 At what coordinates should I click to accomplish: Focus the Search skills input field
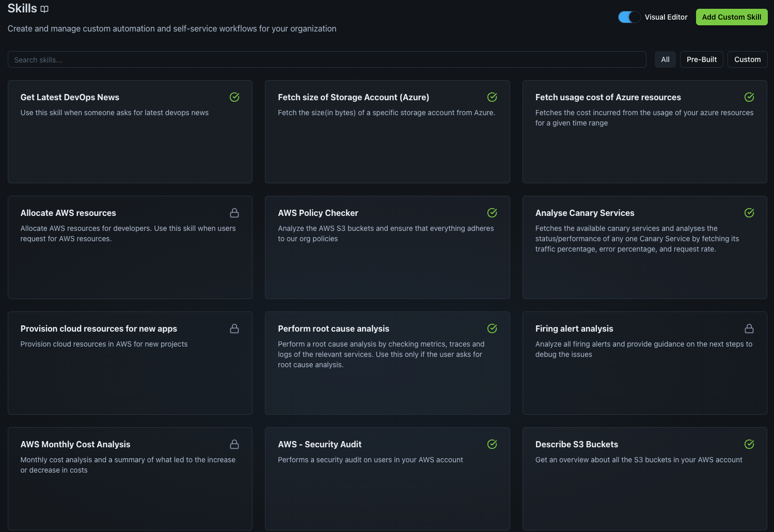326,60
